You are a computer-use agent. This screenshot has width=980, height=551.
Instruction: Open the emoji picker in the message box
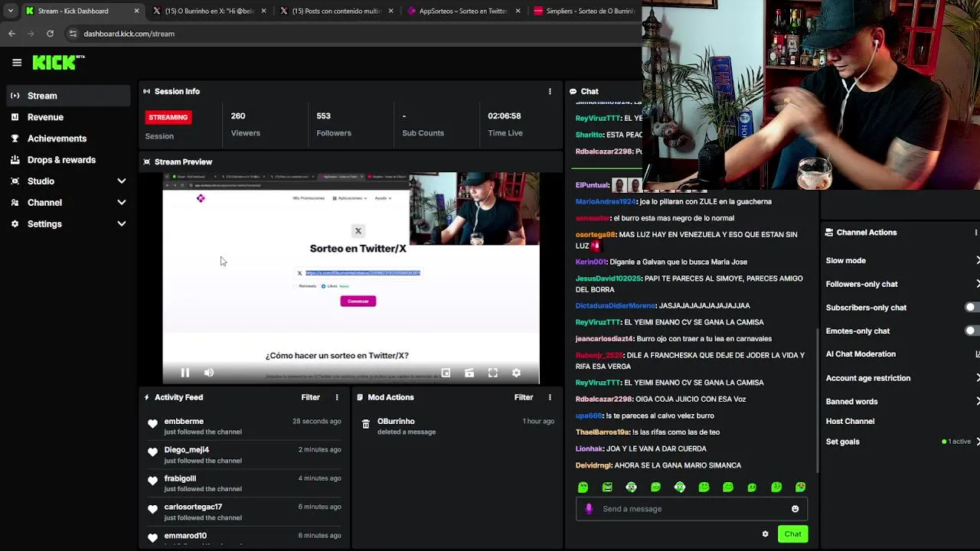(x=795, y=509)
